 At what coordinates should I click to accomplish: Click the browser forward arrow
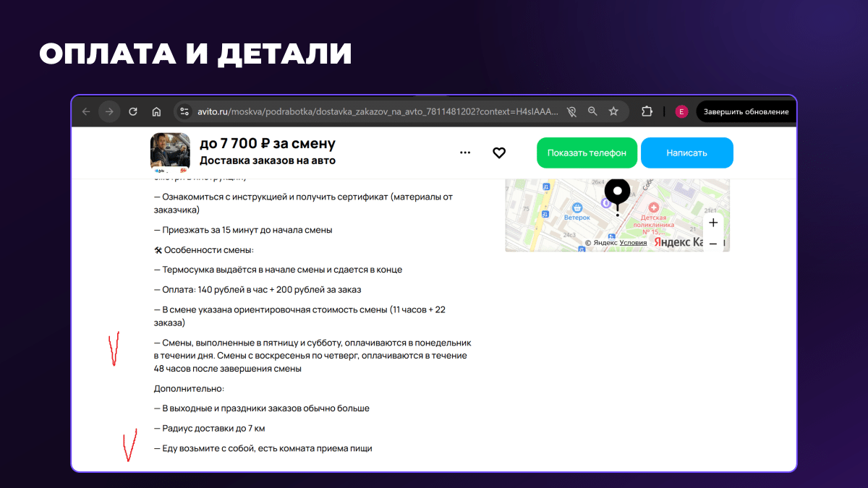pos(109,111)
